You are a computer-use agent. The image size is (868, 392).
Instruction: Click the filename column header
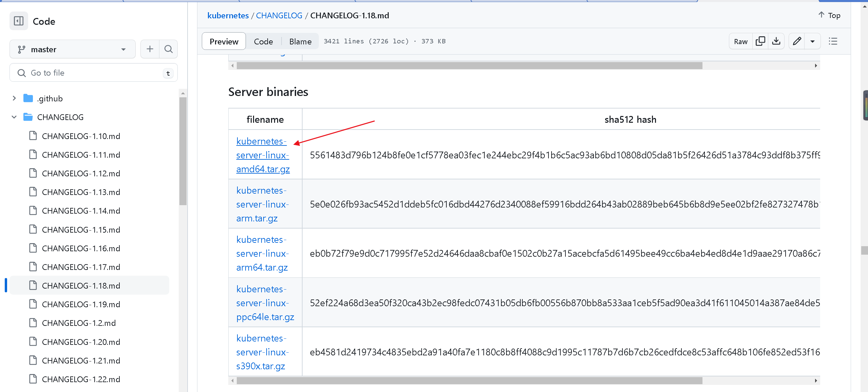(265, 119)
